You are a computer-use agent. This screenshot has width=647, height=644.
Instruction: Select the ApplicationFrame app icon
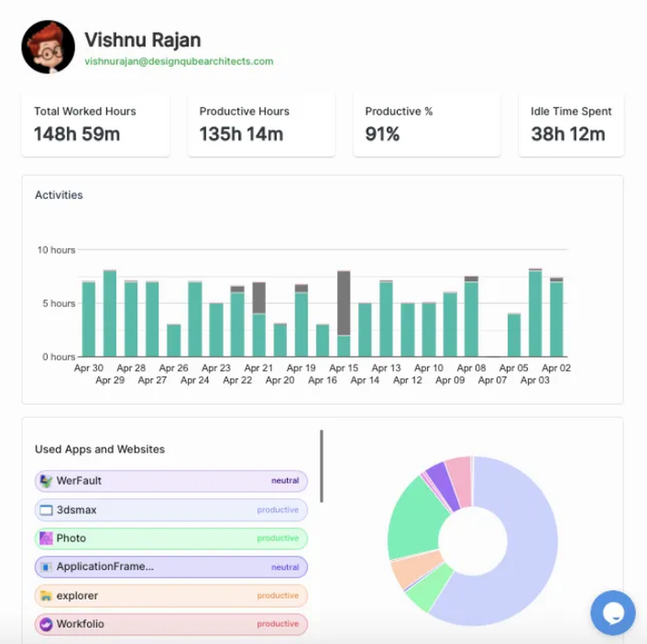(46, 567)
